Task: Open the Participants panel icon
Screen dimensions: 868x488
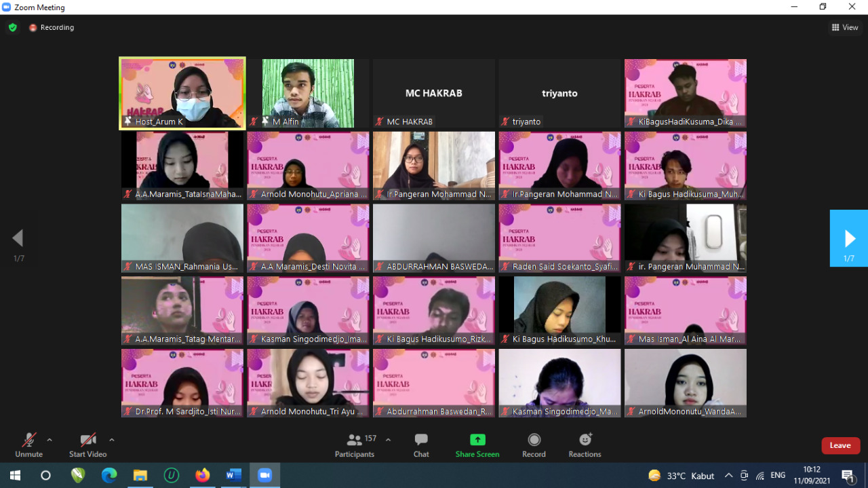Action: 354,440
